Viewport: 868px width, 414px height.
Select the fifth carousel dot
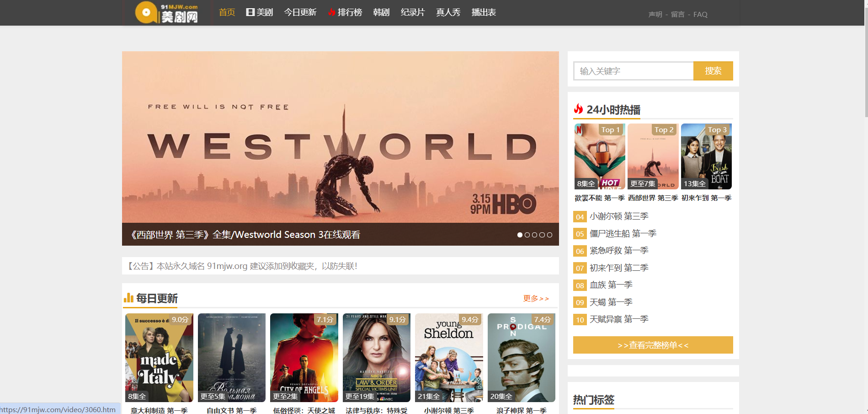click(x=549, y=235)
